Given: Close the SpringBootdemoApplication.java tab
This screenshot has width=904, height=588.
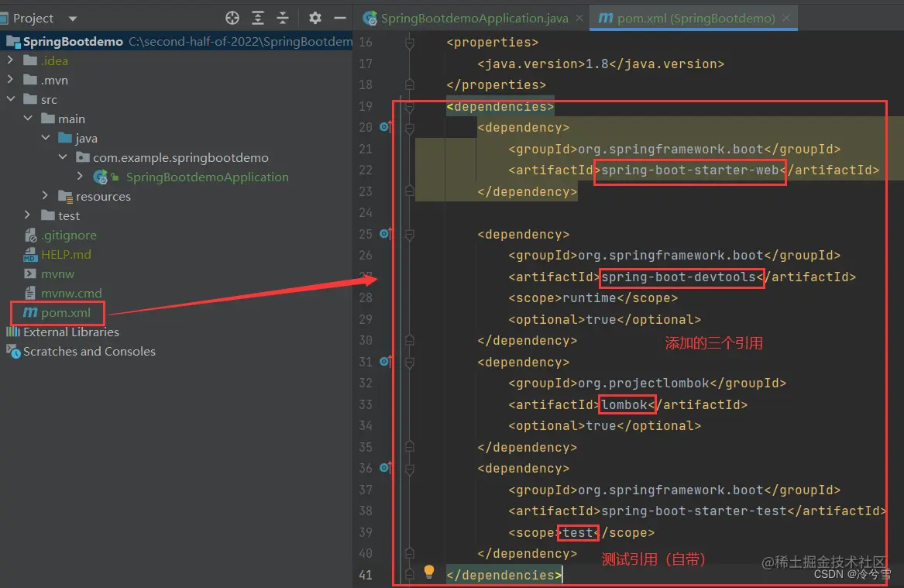Looking at the screenshot, I should (x=579, y=18).
